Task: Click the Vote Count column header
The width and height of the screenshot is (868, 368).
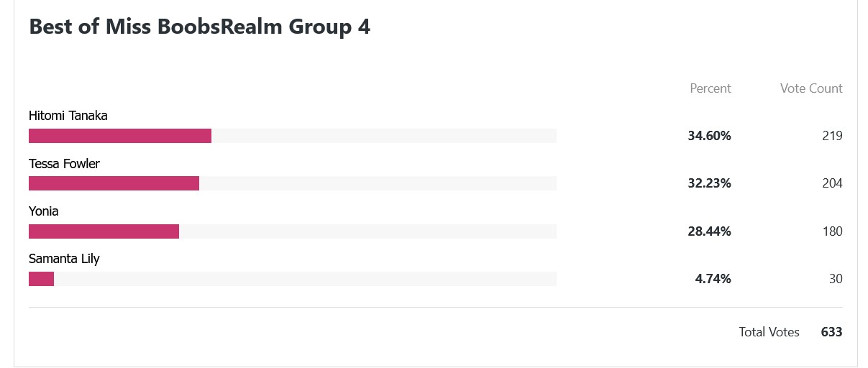Action: (811, 88)
